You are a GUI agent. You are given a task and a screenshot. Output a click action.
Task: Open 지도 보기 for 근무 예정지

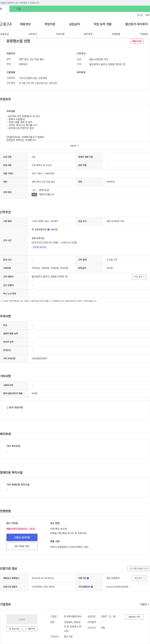(140, 277)
